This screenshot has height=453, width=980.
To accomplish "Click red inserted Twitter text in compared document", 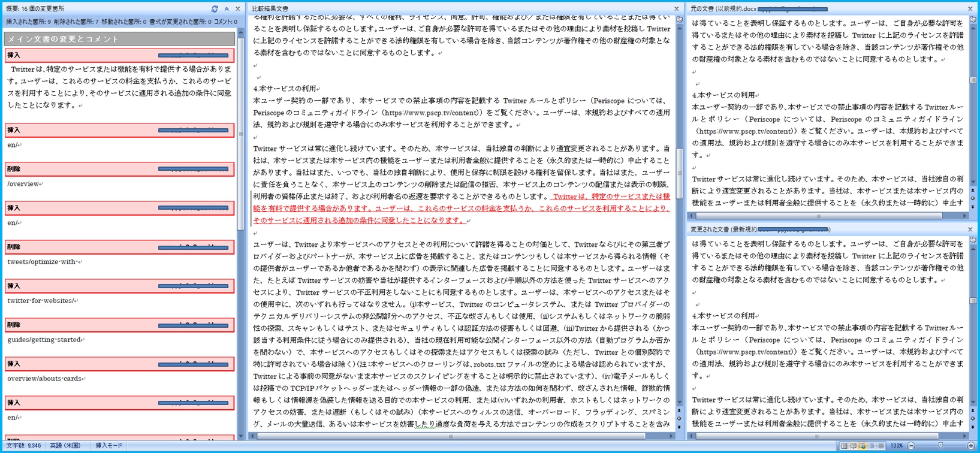I will [462, 208].
